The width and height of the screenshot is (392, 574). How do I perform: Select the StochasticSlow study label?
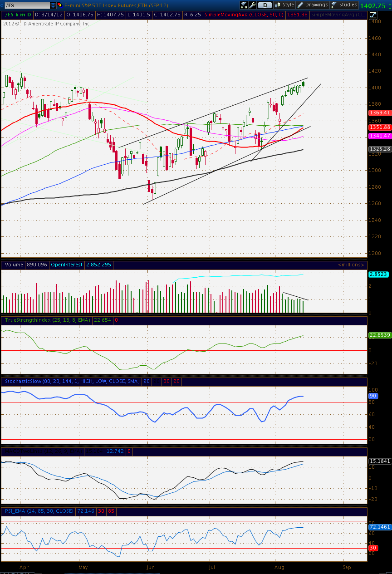[x=72, y=382]
